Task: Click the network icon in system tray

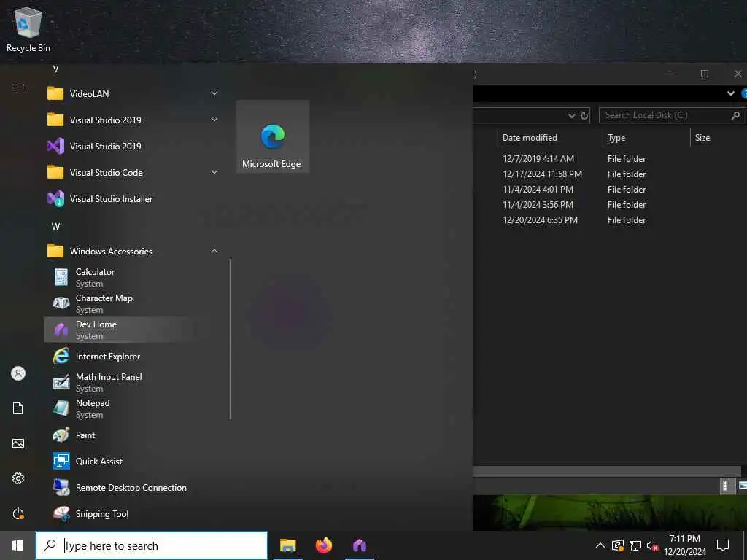Action: (x=635, y=545)
